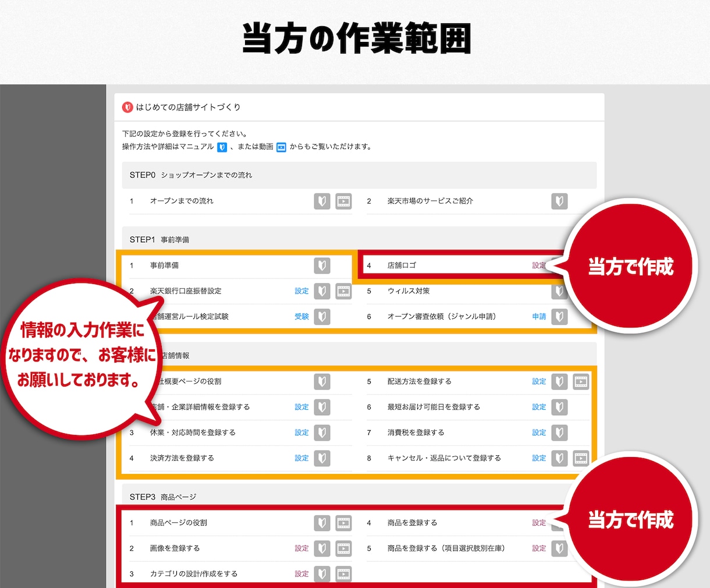Click 設定 link for 店舗・企業詳細情報を登録する
The width and height of the screenshot is (710, 588).
pyautogui.click(x=301, y=408)
